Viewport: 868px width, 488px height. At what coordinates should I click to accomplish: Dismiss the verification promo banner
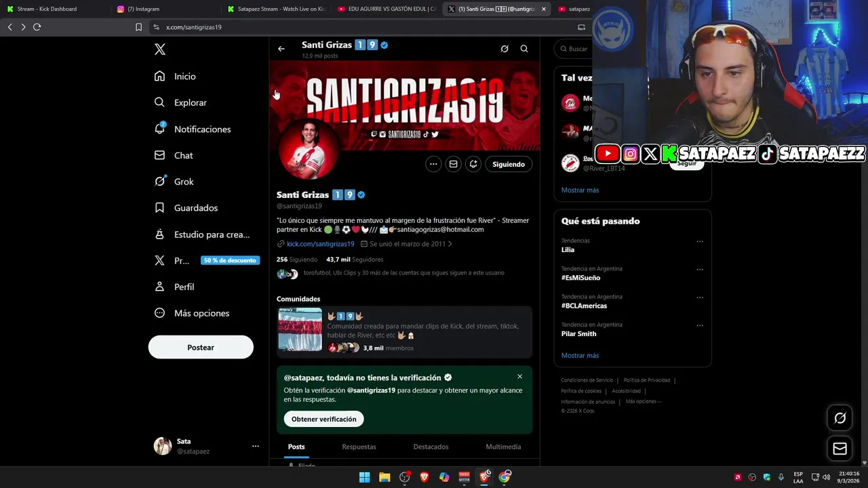(x=519, y=377)
